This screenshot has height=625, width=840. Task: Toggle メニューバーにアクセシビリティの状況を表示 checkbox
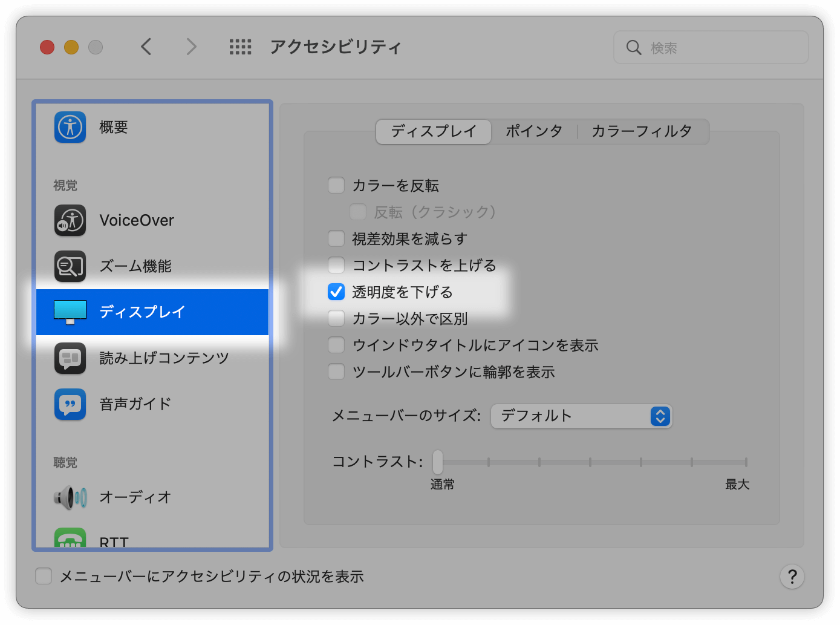(44, 576)
